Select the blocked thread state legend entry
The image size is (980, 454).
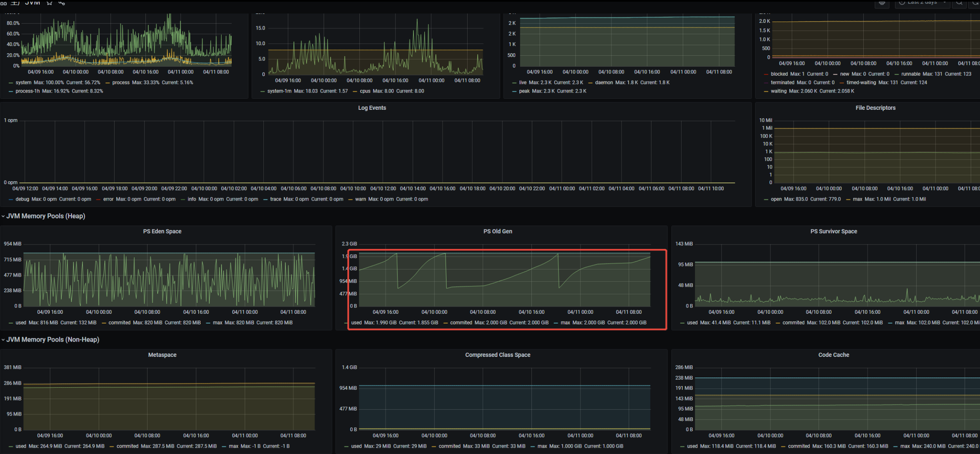(x=779, y=74)
